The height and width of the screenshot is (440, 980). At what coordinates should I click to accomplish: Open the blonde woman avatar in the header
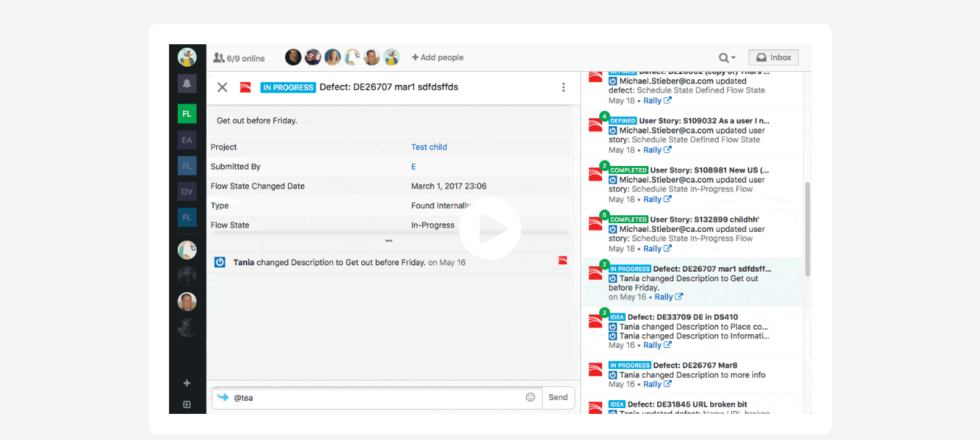[333, 57]
